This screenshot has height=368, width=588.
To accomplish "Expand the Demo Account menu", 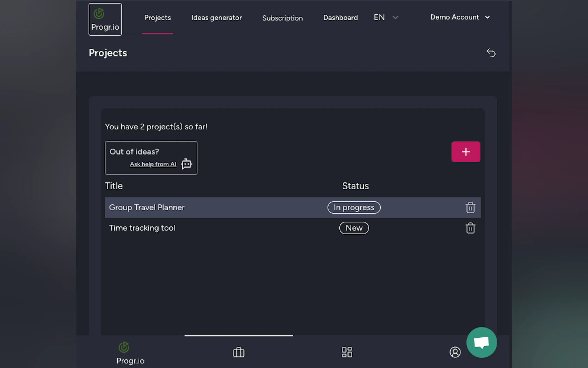I will click(x=460, y=17).
